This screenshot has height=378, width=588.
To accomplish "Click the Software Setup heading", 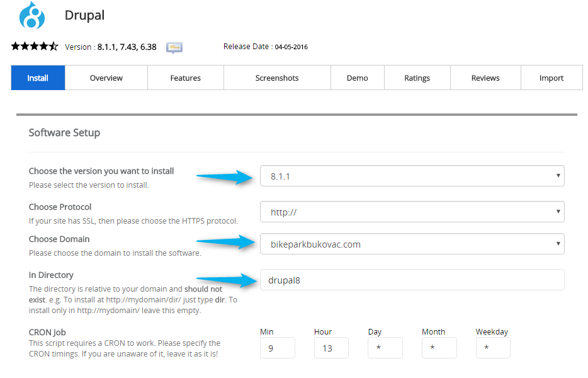I will [x=64, y=132].
